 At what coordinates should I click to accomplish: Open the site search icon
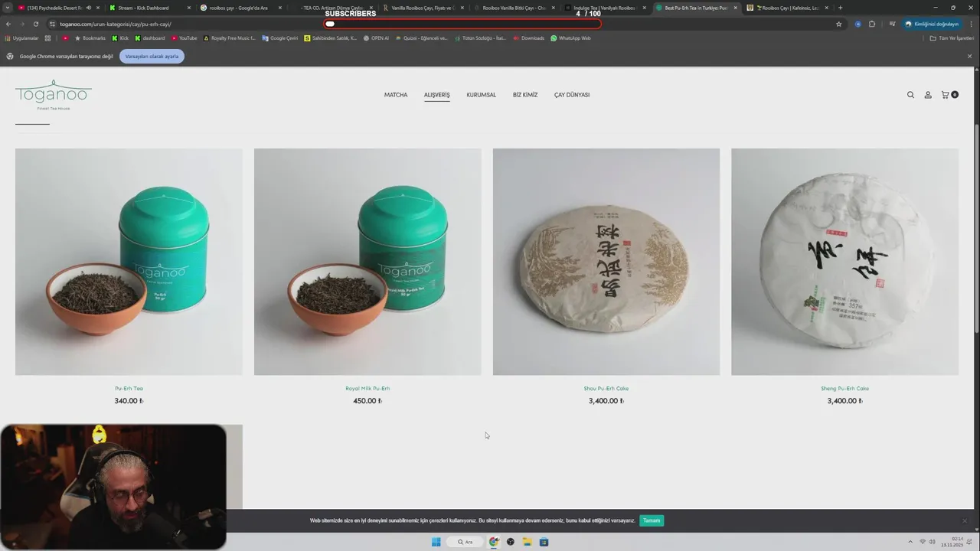(x=910, y=95)
